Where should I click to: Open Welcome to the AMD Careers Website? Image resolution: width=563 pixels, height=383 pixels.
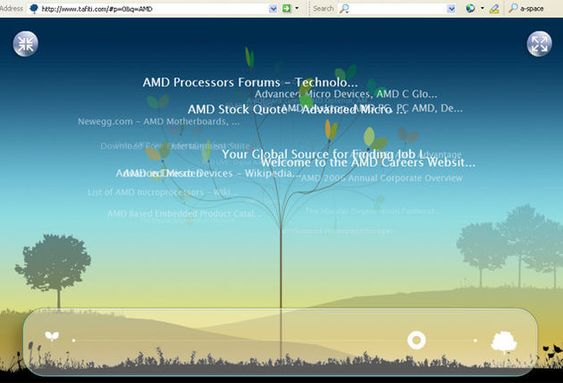[368, 163]
